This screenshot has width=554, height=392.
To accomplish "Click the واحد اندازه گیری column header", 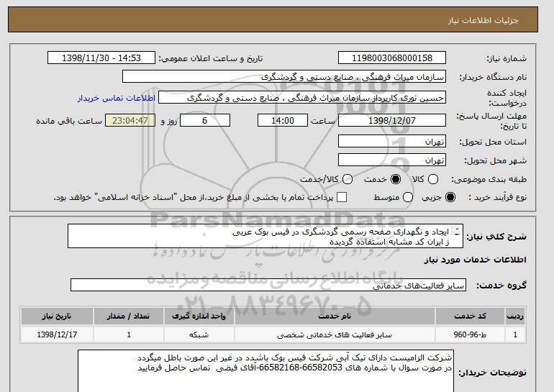I will pos(199,316).
